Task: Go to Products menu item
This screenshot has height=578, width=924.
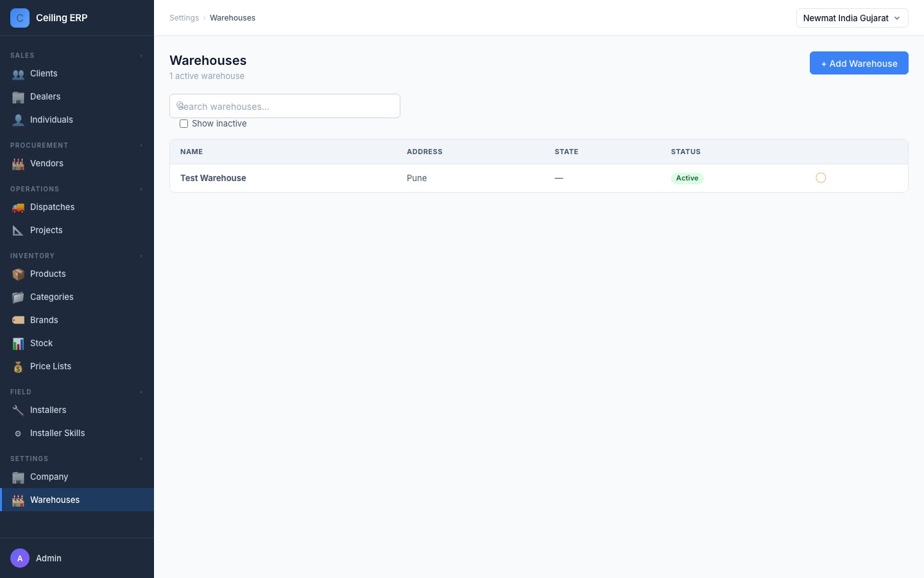Action: tap(77, 274)
